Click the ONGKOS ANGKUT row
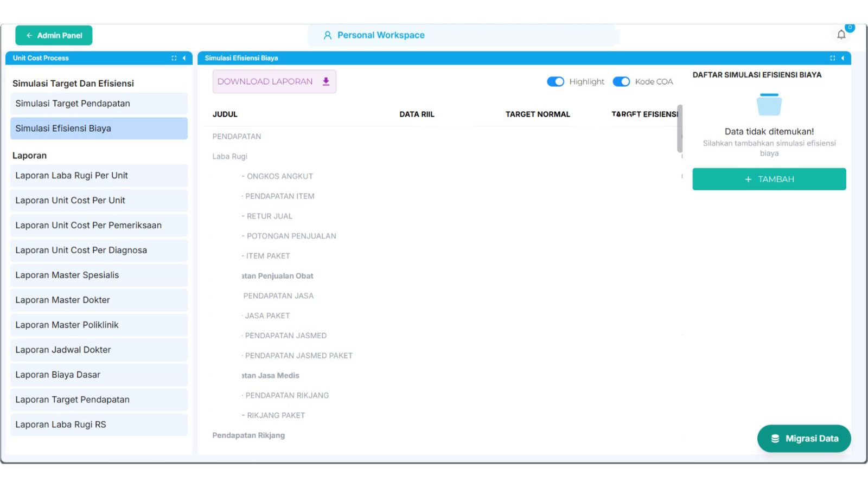Image resolution: width=868 pixels, height=488 pixels. click(442, 176)
